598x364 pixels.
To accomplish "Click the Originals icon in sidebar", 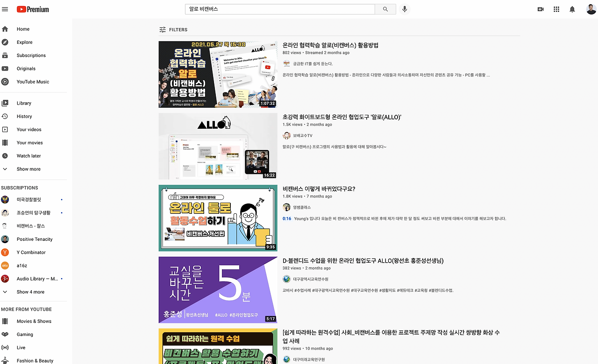I will coord(5,69).
